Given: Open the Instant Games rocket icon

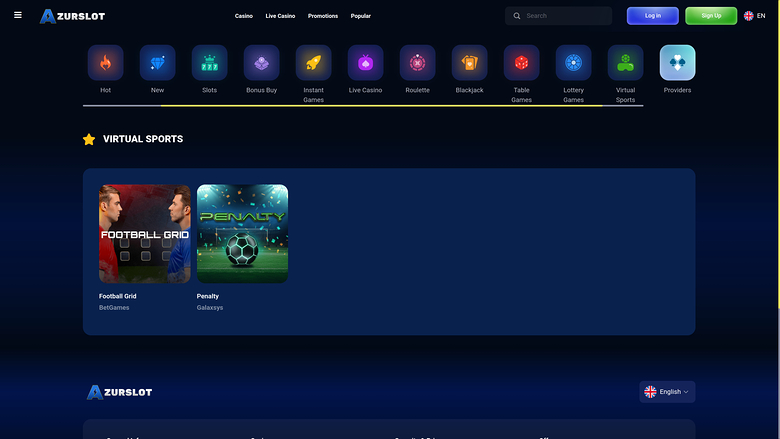Looking at the screenshot, I should click(313, 63).
